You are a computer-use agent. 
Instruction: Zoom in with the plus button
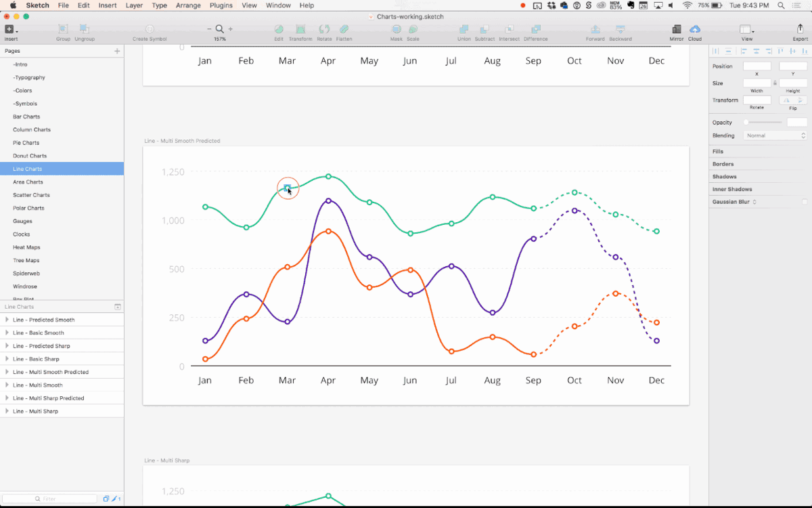[x=231, y=29]
